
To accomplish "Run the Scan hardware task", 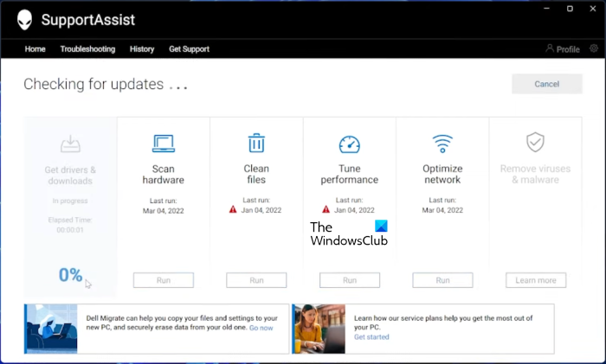I will [164, 280].
